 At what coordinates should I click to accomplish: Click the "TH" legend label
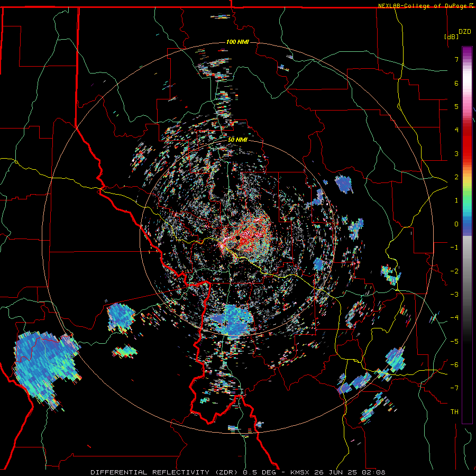454,412
